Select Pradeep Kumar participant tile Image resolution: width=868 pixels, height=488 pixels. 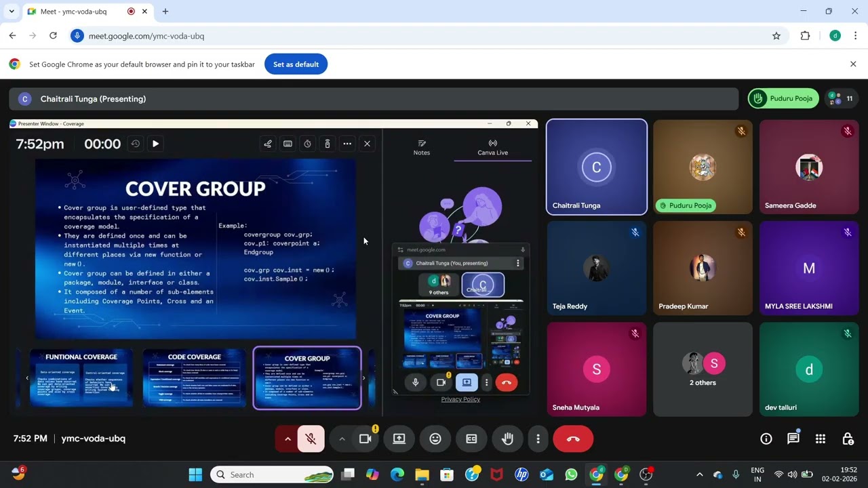703,268
